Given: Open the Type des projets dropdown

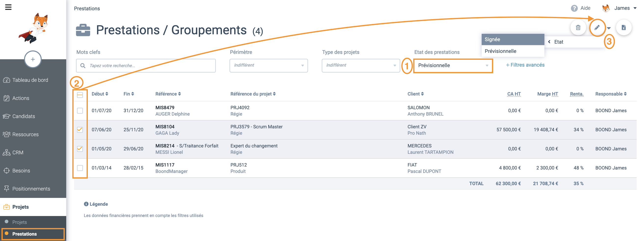Looking at the screenshot, I should [x=361, y=65].
